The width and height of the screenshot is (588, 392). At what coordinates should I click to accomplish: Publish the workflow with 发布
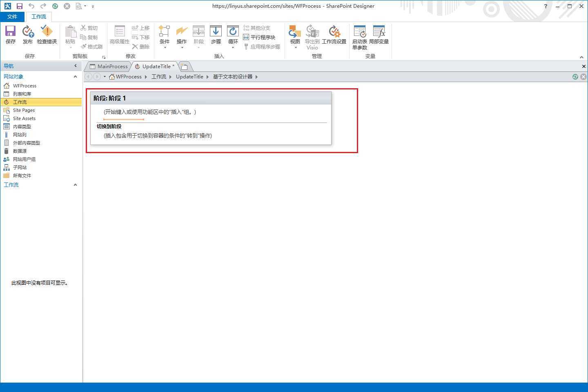click(28, 35)
